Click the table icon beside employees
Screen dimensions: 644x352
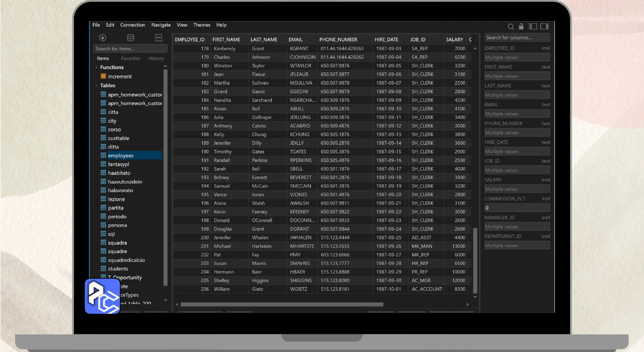tap(103, 156)
